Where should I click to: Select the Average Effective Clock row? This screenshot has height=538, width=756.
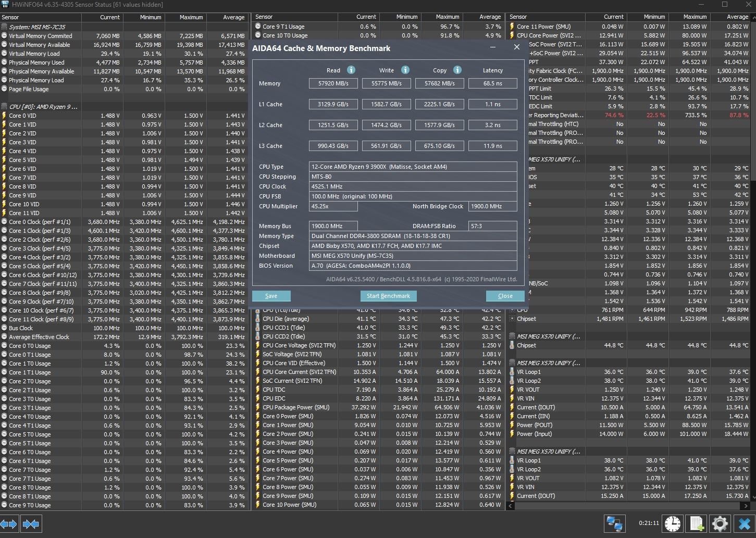coord(124,337)
